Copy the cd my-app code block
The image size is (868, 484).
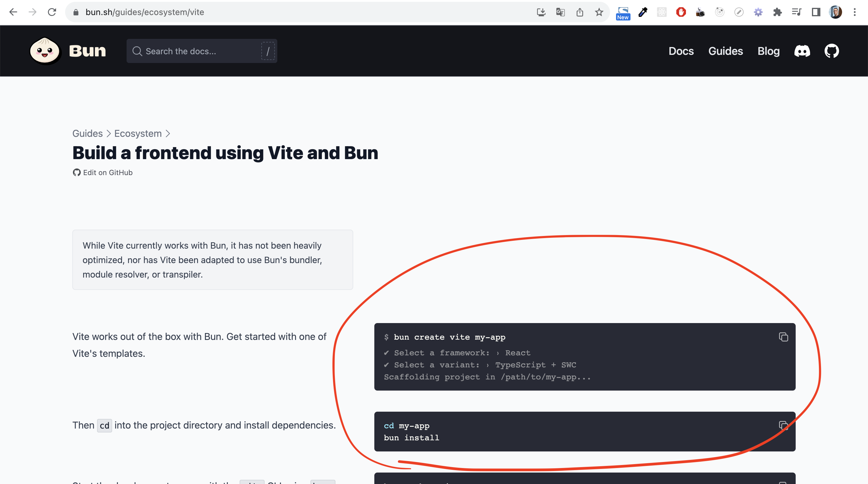click(783, 425)
